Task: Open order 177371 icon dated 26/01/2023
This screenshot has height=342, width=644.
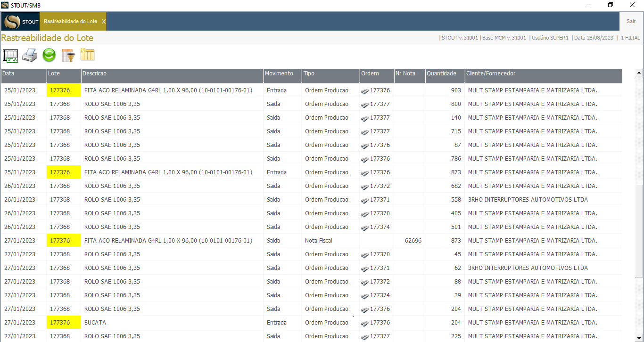Action: (x=365, y=200)
